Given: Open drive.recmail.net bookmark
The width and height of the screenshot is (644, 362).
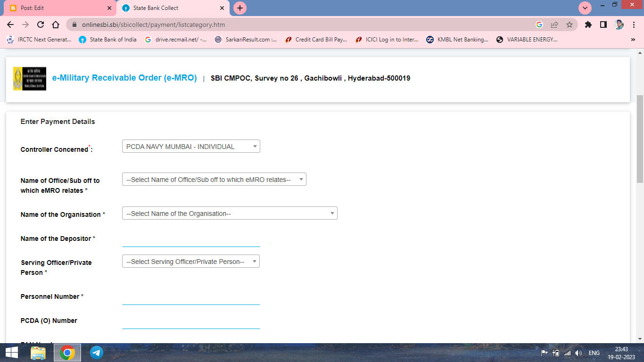Looking at the screenshot, I should (175, 40).
